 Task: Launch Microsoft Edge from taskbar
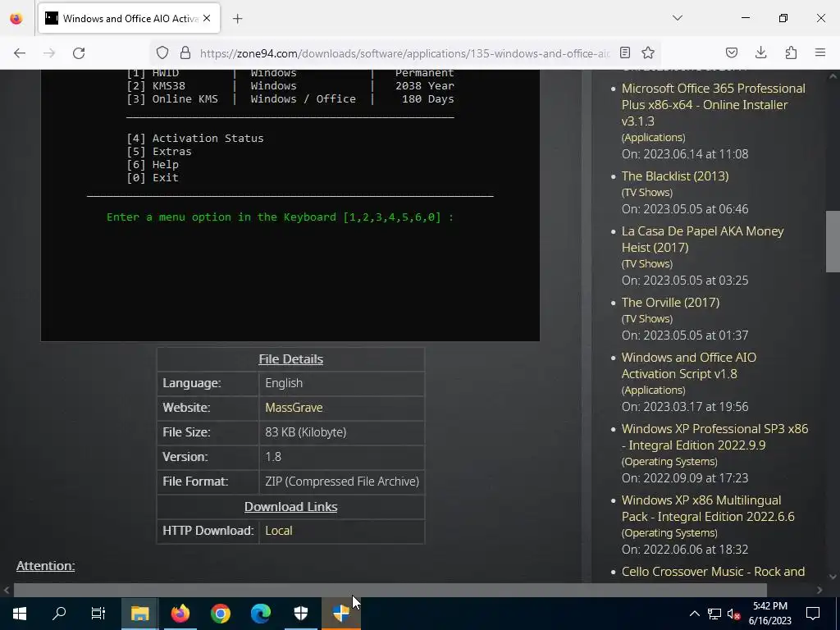tap(260, 614)
